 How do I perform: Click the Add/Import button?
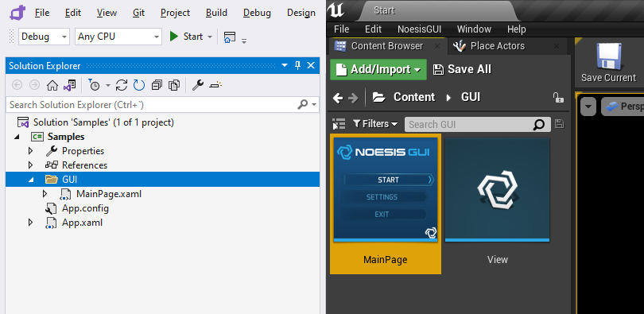pyautogui.click(x=378, y=69)
